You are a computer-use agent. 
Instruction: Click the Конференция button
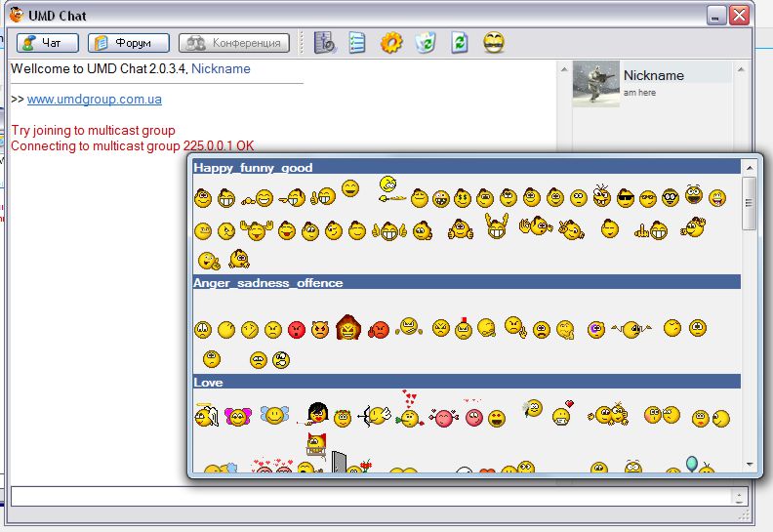point(234,43)
